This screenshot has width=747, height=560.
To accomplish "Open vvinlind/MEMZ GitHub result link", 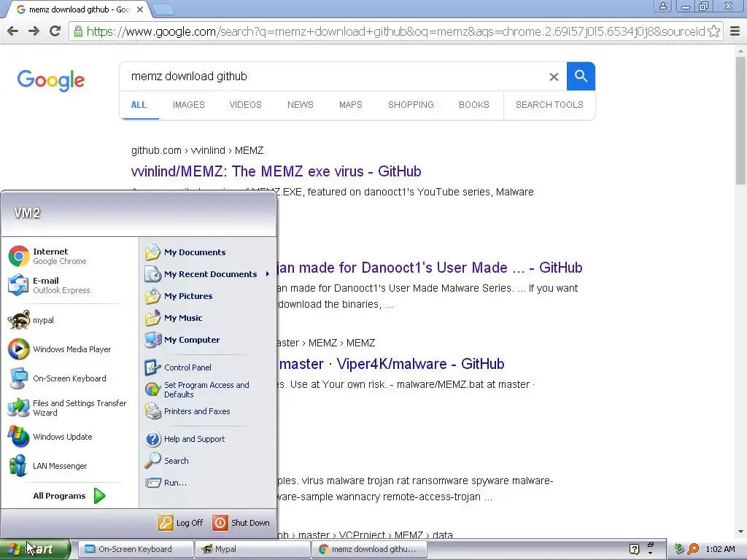I will pyautogui.click(x=276, y=171).
